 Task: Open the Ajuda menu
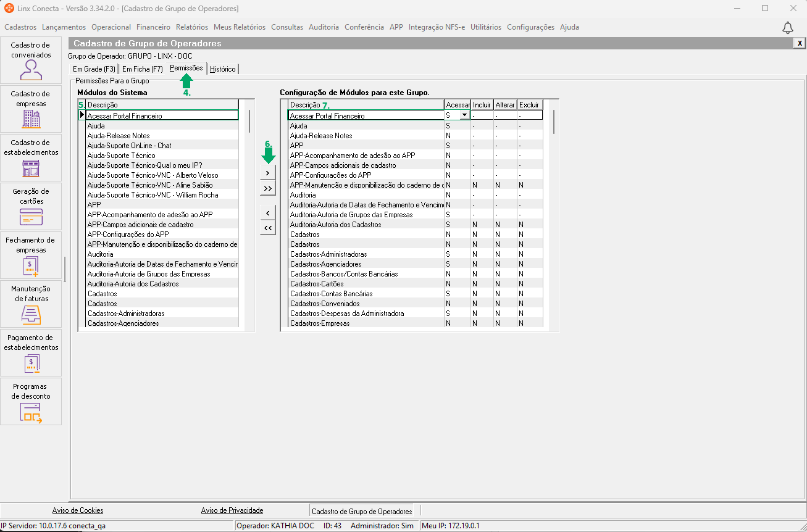(569, 27)
